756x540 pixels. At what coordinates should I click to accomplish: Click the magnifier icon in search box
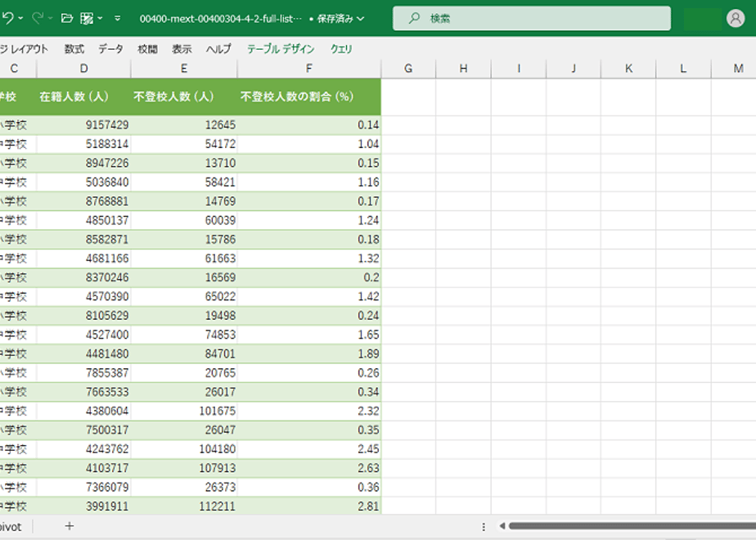coord(414,18)
